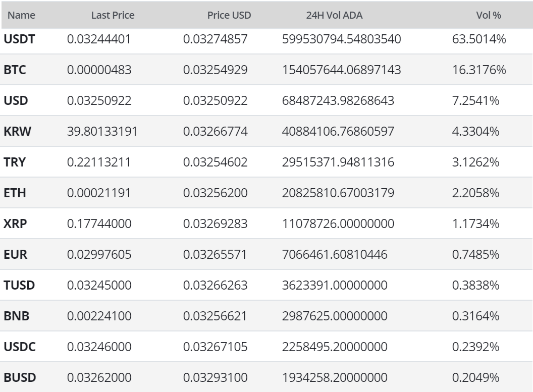Select the BNB pair name
533x392 pixels.
click(x=17, y=316)
